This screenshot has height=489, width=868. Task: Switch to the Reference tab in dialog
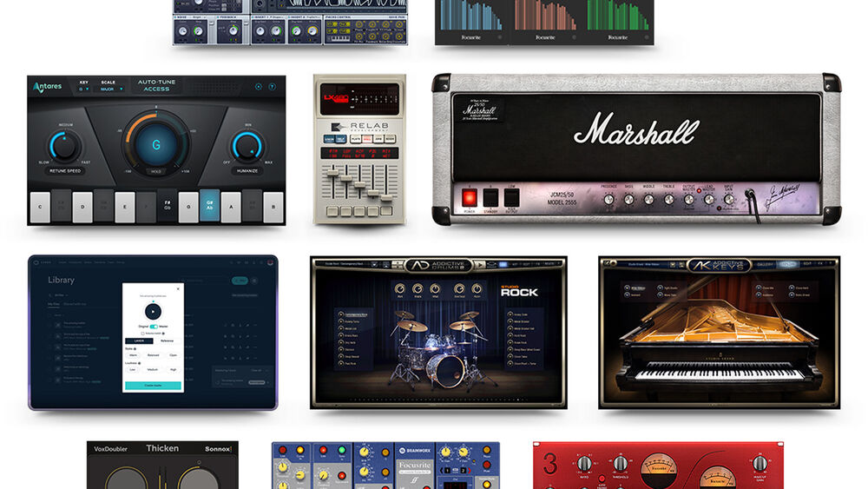pyautogui.click(x=168, y=341)
